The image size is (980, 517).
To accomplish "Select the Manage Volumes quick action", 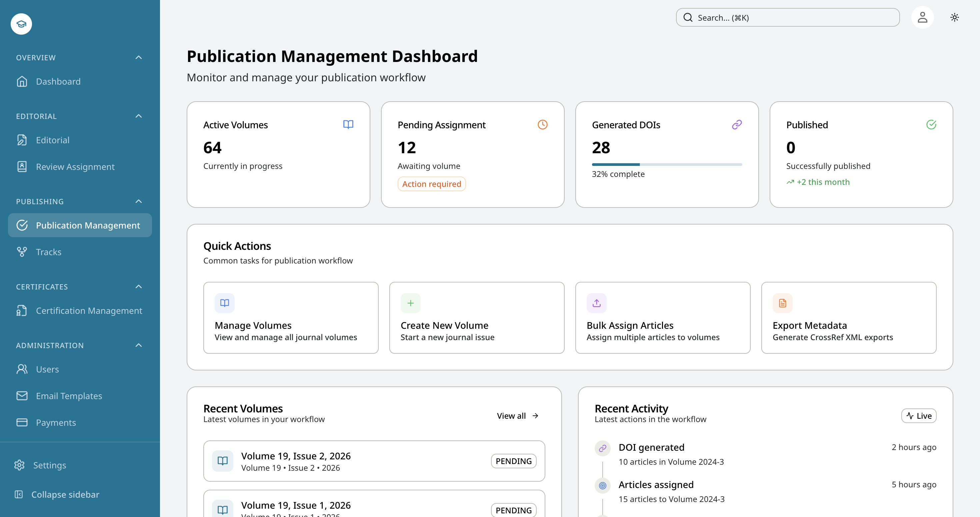I will (291, 317).
